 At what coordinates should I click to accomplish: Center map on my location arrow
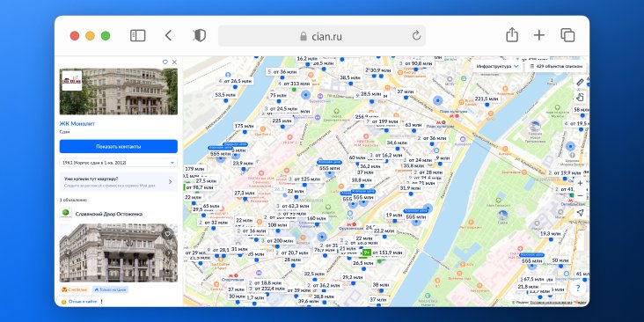[x=580, y=213]
